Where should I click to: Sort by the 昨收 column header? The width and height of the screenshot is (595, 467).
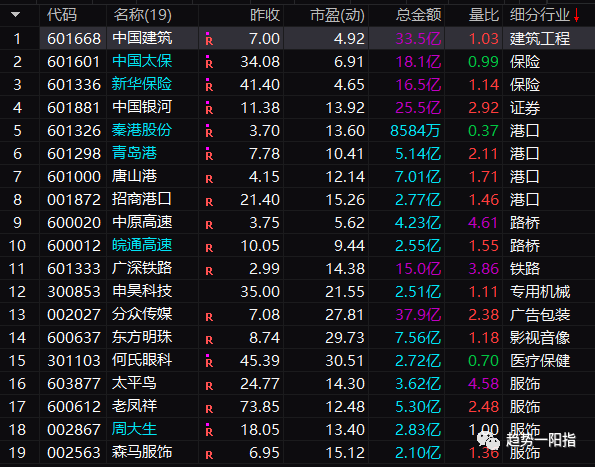[265, 15]
